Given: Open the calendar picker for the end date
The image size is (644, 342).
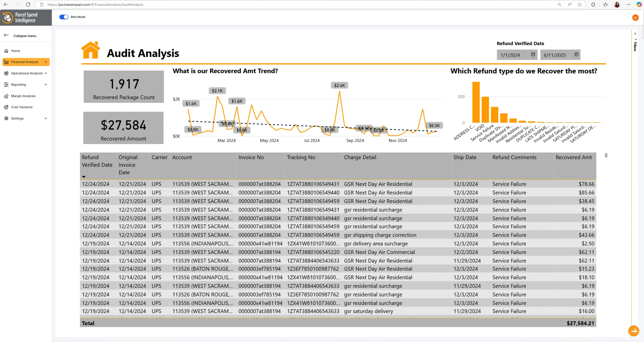Looking at the screenshot, I should [576, 54].
